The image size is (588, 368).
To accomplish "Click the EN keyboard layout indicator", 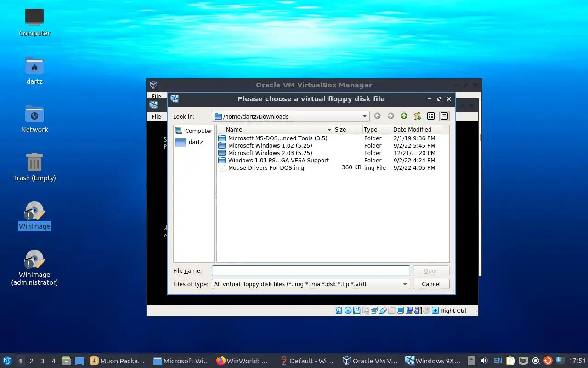I will coord(498,361).
